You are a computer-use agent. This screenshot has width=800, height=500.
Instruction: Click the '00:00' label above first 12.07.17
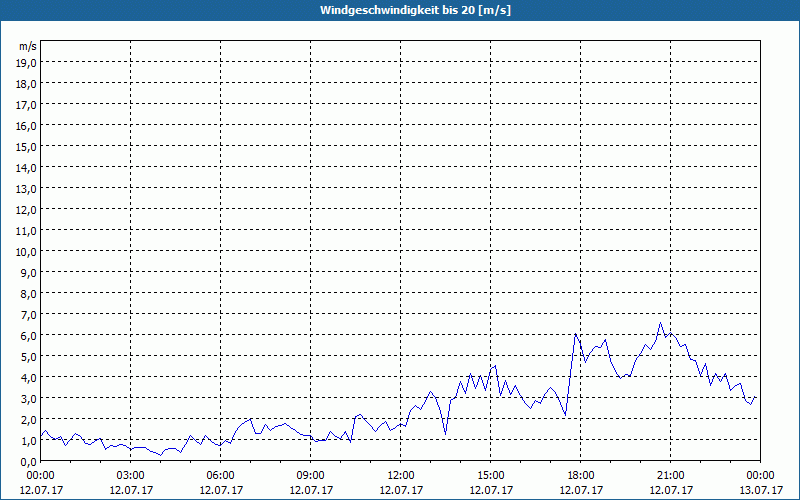[x=41, y=476]
